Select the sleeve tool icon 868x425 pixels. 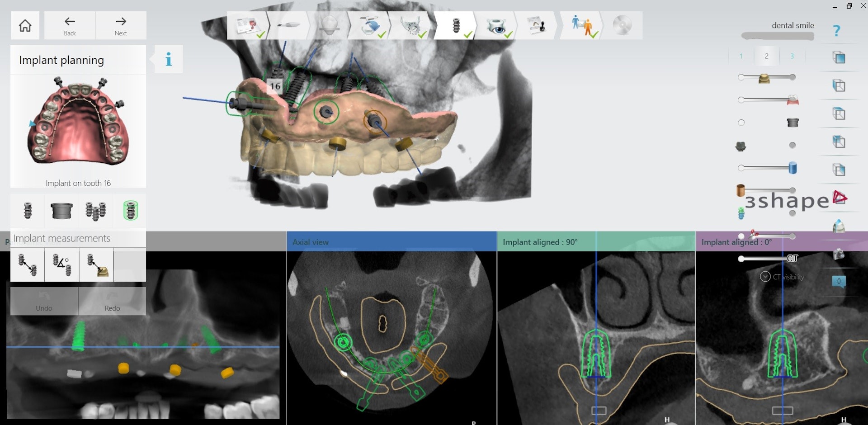click(61, 211)
